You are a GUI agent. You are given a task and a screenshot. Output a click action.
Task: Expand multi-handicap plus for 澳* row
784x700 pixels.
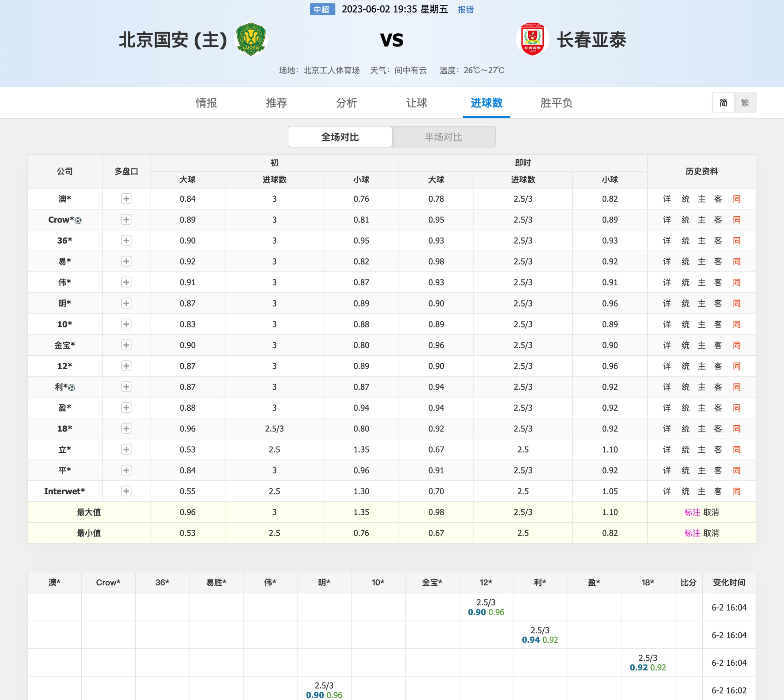126,199
